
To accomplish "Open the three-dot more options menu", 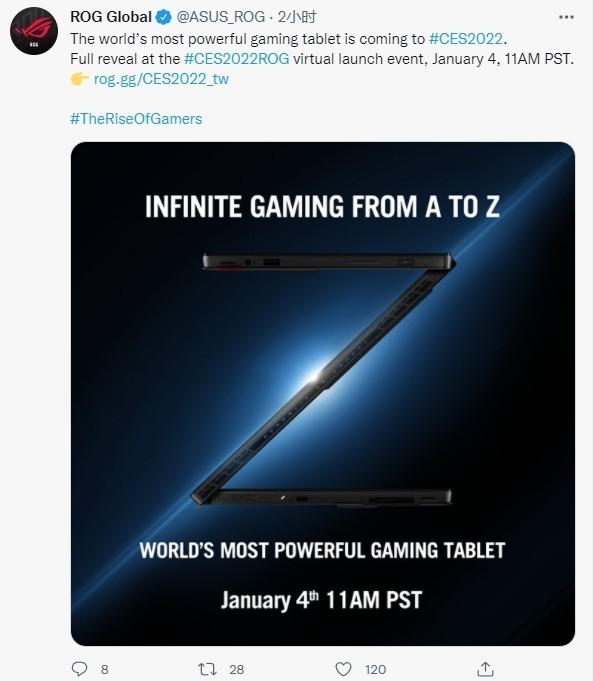I will pos(566,17).
